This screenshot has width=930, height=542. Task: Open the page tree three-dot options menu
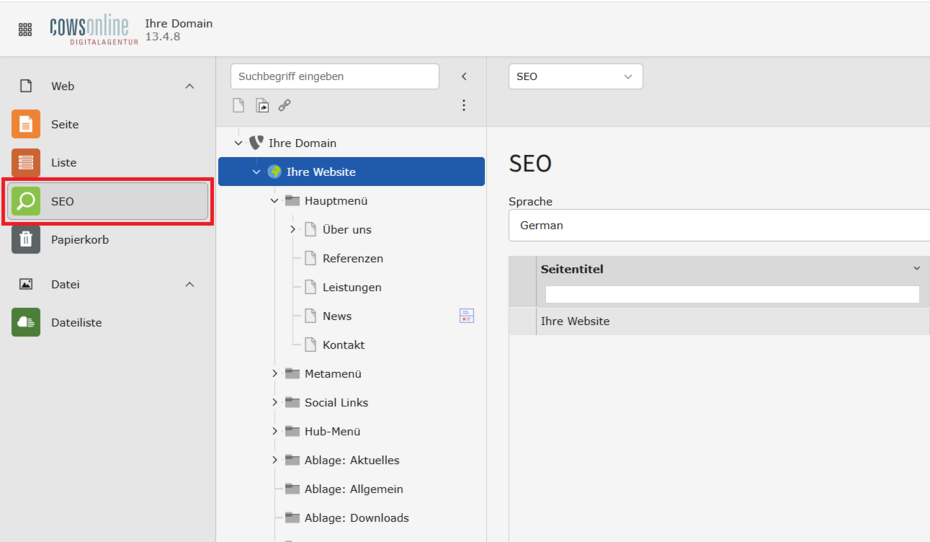click(x=463, y=106)
